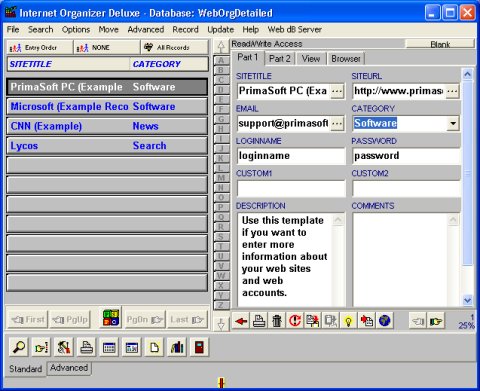This screenshot has width=480, height=391.
Task: Open the EMAIL field ellipsis button
Action: 337,124
